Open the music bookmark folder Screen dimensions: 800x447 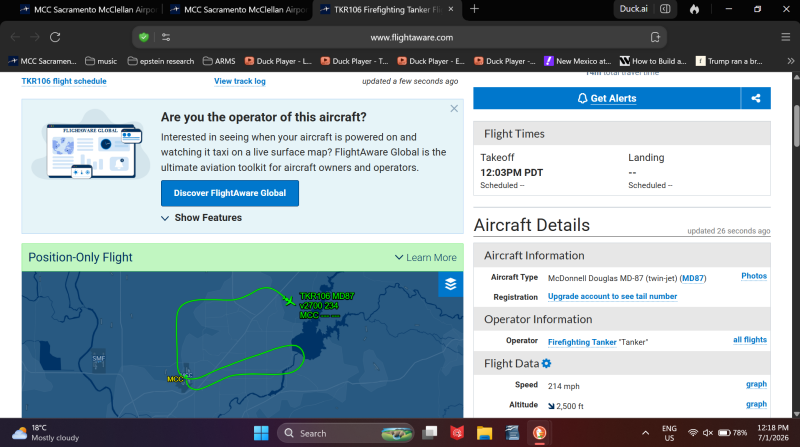(101, 61)
